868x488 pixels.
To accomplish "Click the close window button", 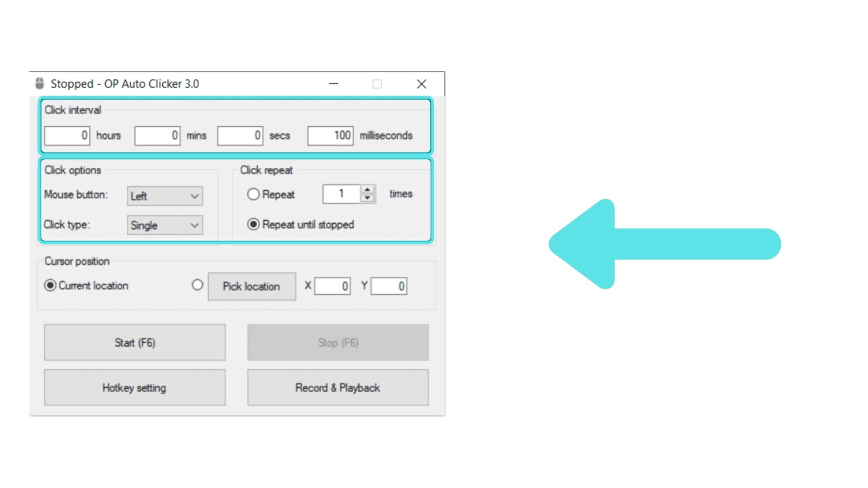I will pos(421,84).
